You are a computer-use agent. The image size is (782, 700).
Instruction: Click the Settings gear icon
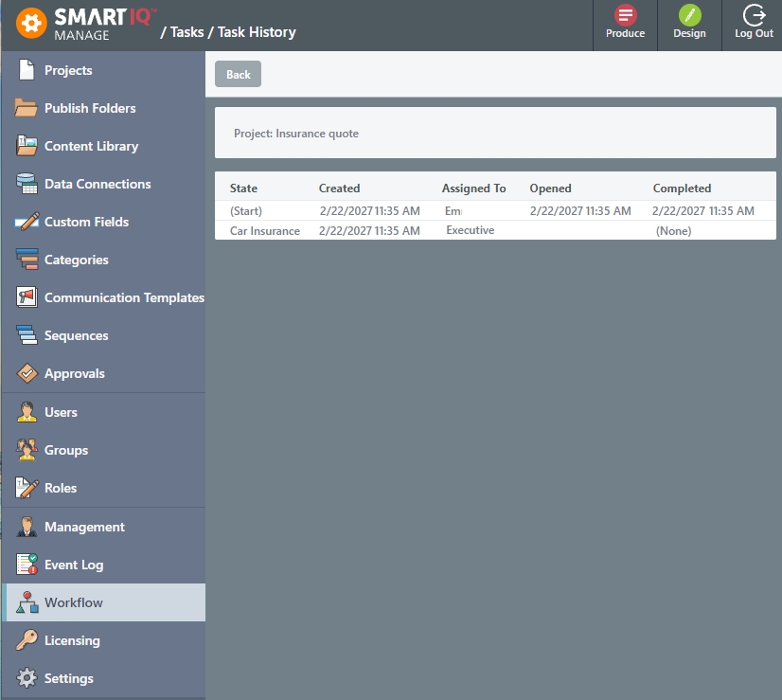coord(27,678)
